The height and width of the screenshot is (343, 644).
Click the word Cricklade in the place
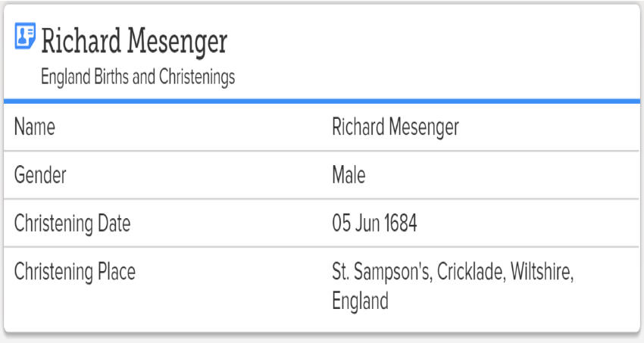[471, 272]
